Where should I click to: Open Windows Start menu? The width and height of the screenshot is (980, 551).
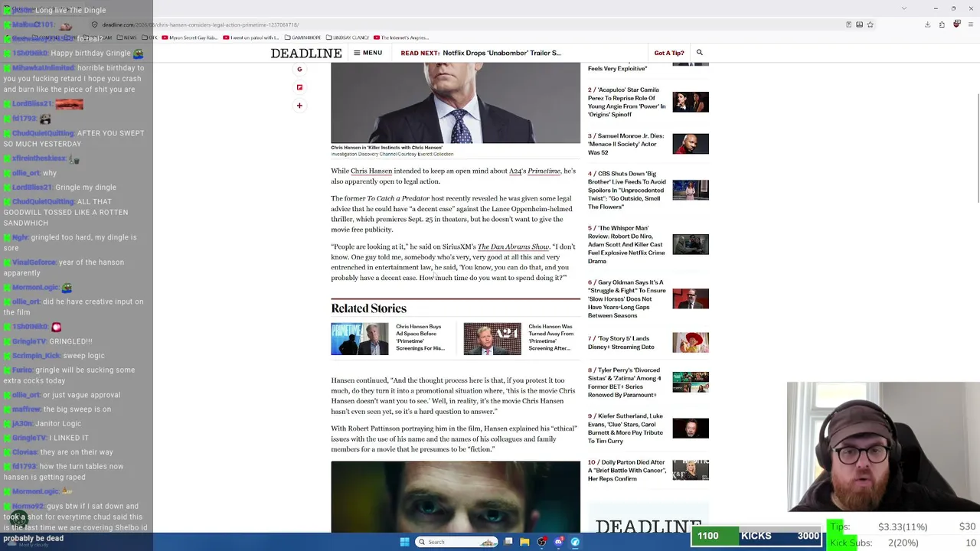point(404,542)
